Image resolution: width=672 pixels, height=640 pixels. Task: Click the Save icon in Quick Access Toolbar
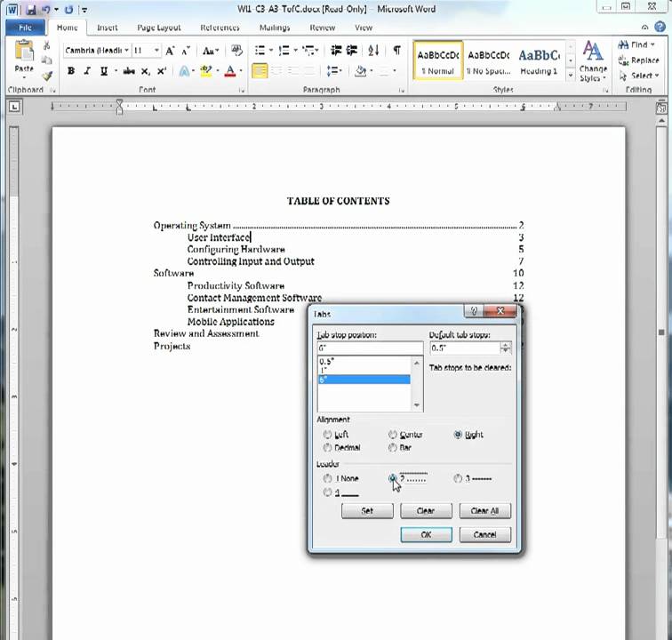(x=31, y=9)
